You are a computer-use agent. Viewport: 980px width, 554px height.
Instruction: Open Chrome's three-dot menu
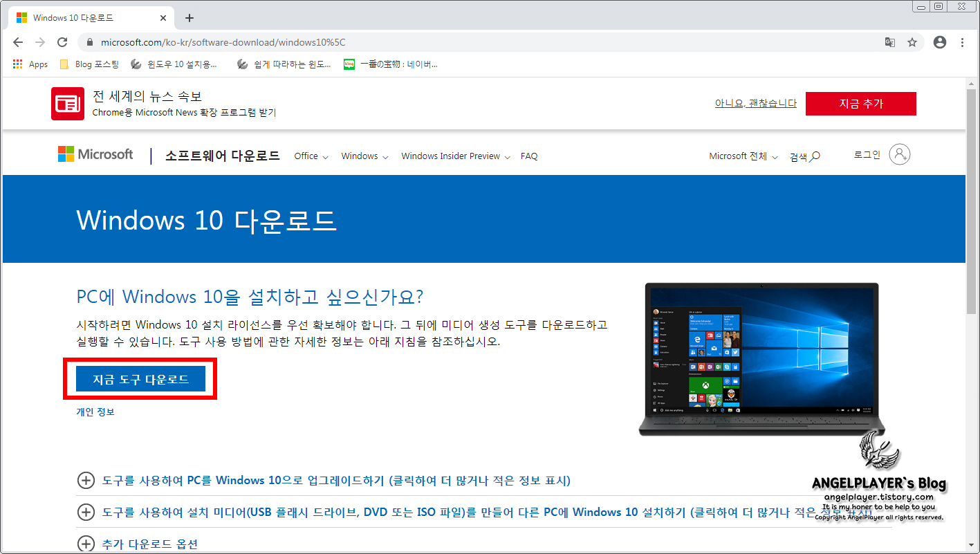pos(962,42)
